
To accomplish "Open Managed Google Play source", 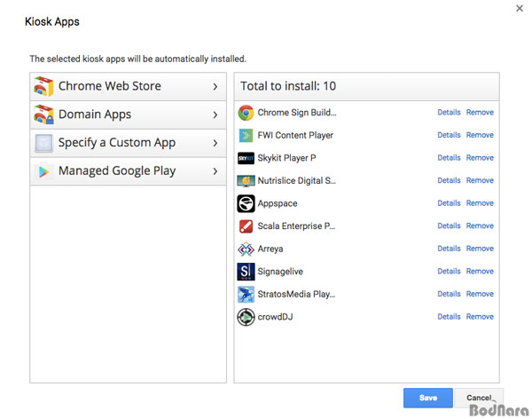I will pyautogui.click(x=128, y=171).
